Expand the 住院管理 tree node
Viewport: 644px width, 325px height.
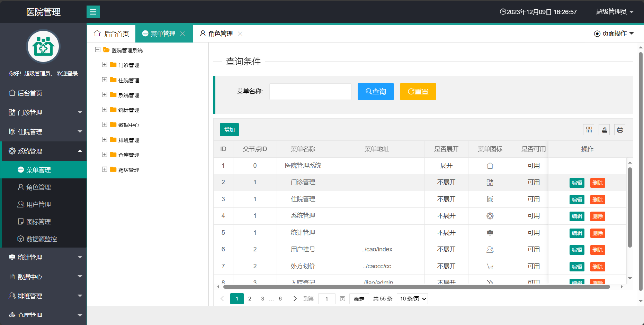coord(105,80)
